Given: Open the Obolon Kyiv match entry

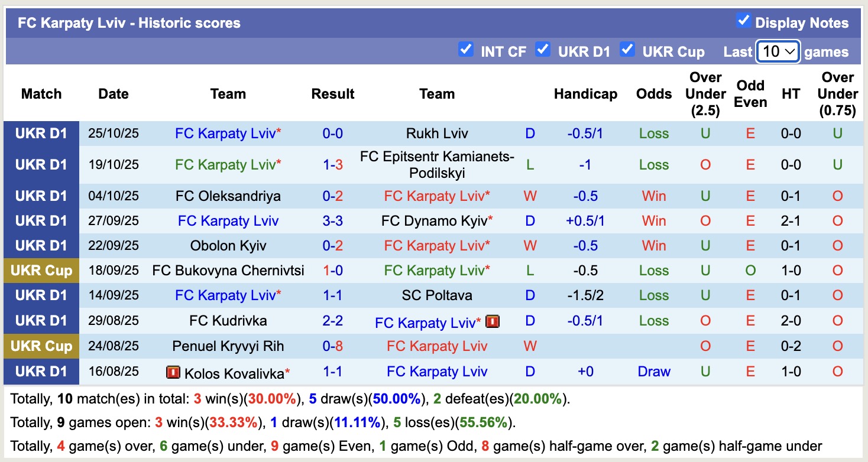Looking at the screenshot, I should click(x=228, y=245).
